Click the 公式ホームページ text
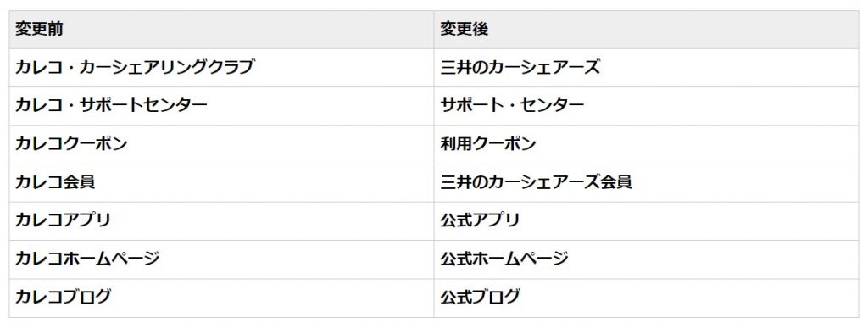This screenshot has width=868, height=323. click(504, 259)
